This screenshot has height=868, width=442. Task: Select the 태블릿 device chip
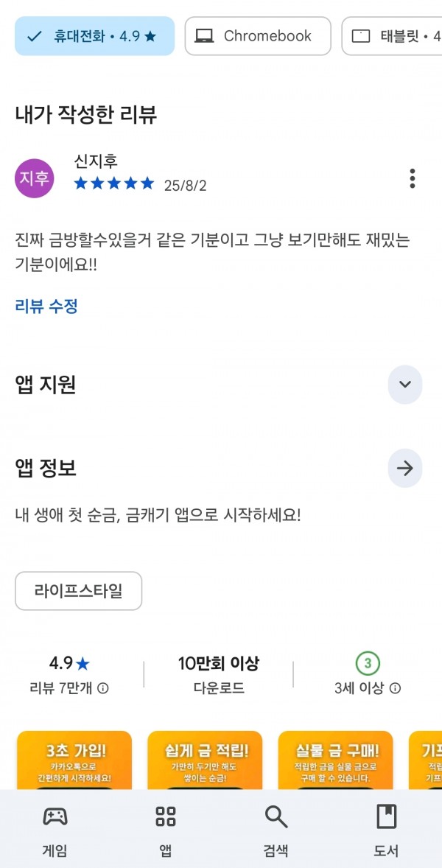tap(392, 36)
